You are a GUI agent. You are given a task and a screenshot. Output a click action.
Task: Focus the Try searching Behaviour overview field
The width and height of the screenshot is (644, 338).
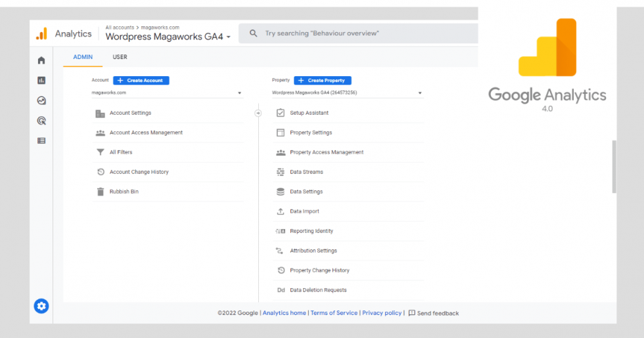tap(358, 33)
